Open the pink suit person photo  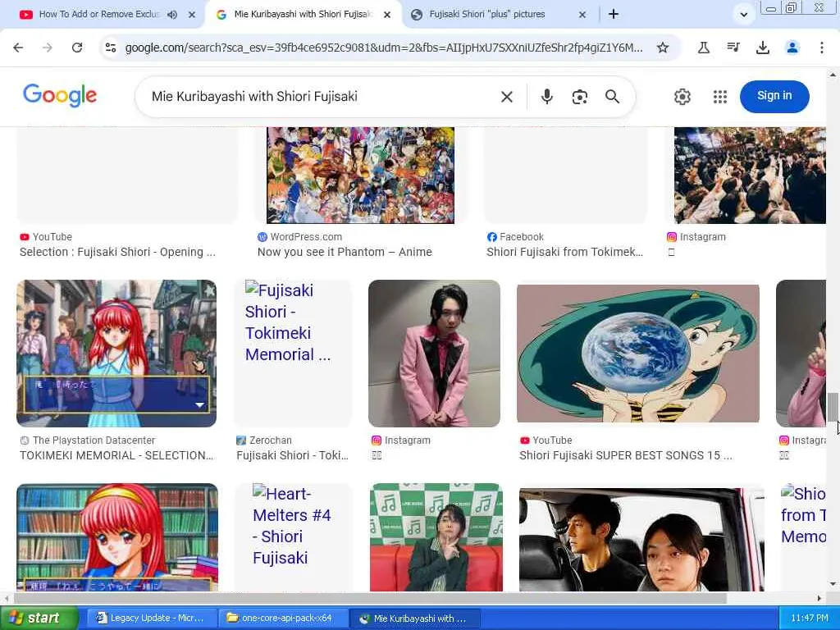[434, 353]
